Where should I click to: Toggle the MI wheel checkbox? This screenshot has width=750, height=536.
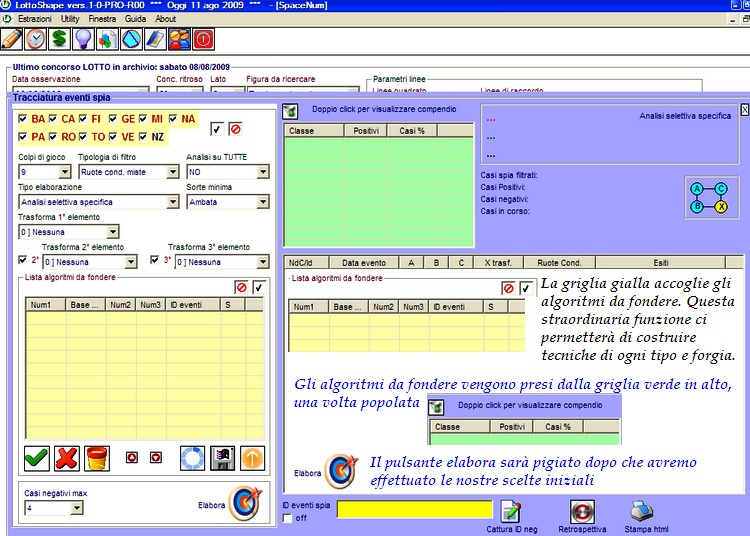pos(143,118)
